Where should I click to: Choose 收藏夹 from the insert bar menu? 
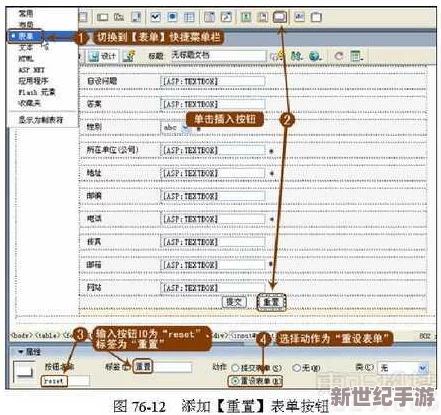point(29,103)
